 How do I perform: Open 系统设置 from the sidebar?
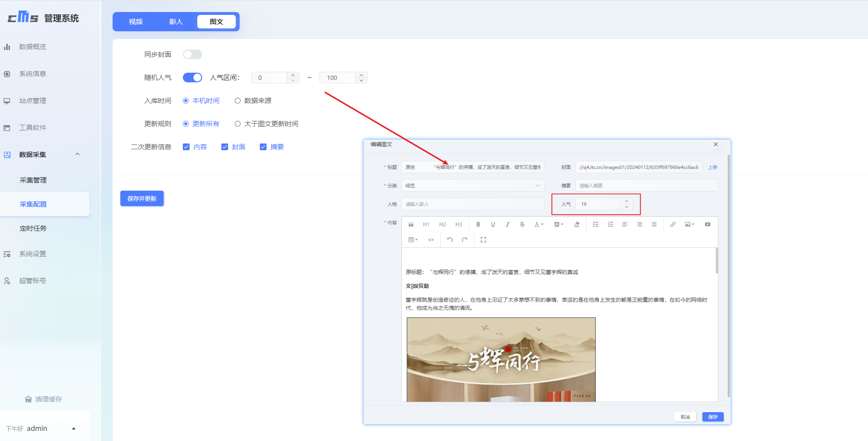coord(33,254)
